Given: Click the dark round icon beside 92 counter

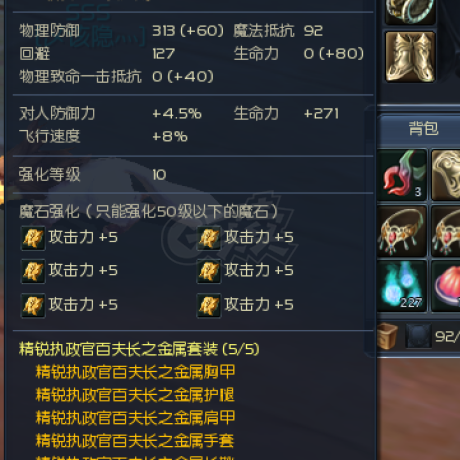Looking at the screenshot, I should pyautogui.click(x=418, y=336).
